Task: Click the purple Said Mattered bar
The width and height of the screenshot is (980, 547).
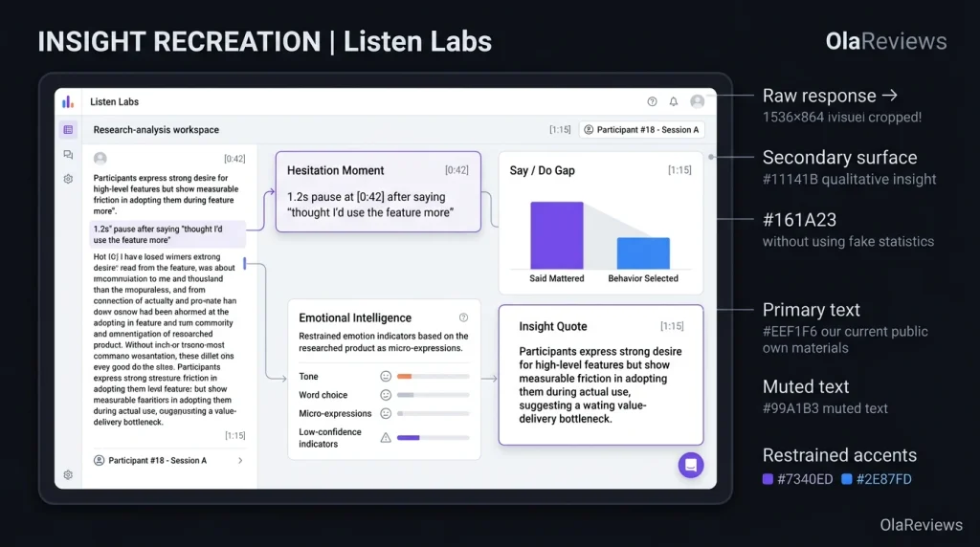Action: pyautogui.click(x=557, y=235)
